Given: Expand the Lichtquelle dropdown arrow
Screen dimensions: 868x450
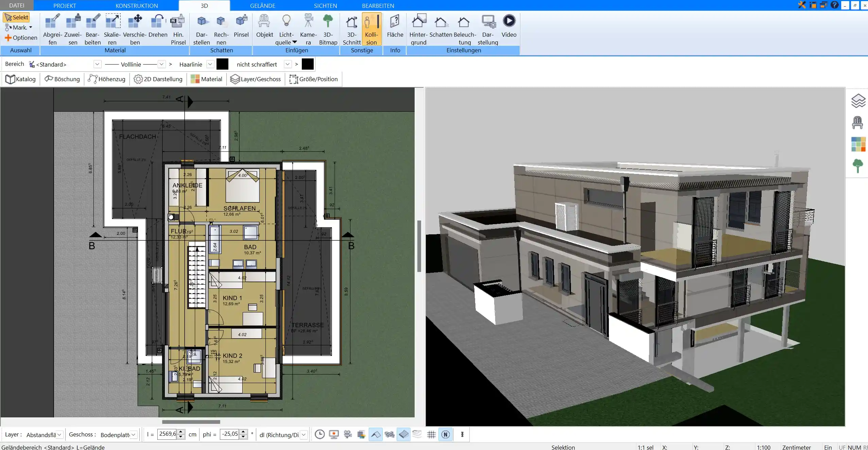Looking at the screenshot, I should pyautogui.click(x=295, y=42).
